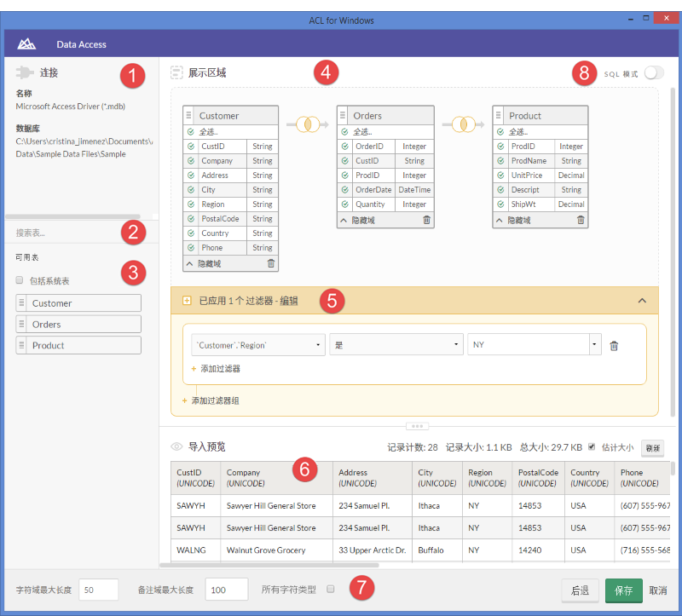
Task: Remove the Product table using trash icon
Action: click(581, 221)
